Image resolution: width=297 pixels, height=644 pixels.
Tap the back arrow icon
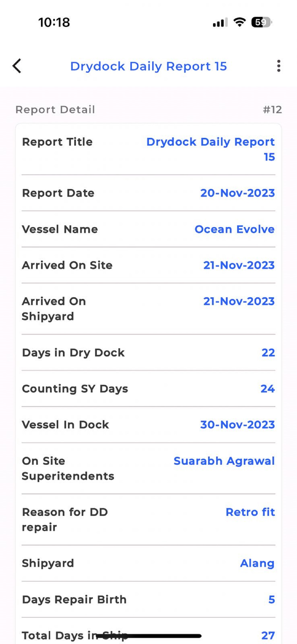click(17, 66)
